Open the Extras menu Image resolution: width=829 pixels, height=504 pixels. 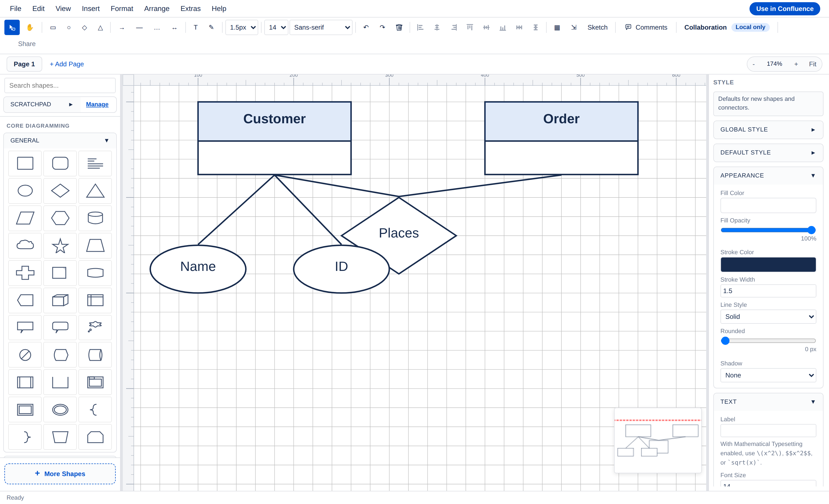pos(191,9)
